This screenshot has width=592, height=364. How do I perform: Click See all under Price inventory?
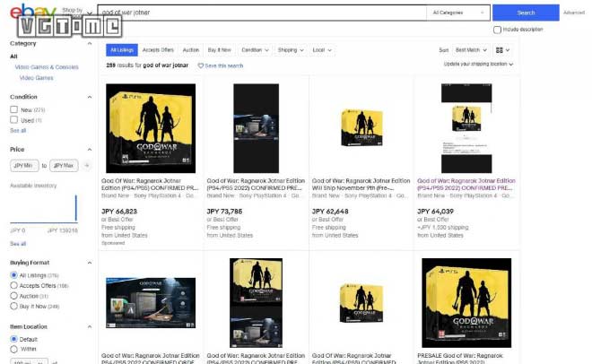[18, 244]
